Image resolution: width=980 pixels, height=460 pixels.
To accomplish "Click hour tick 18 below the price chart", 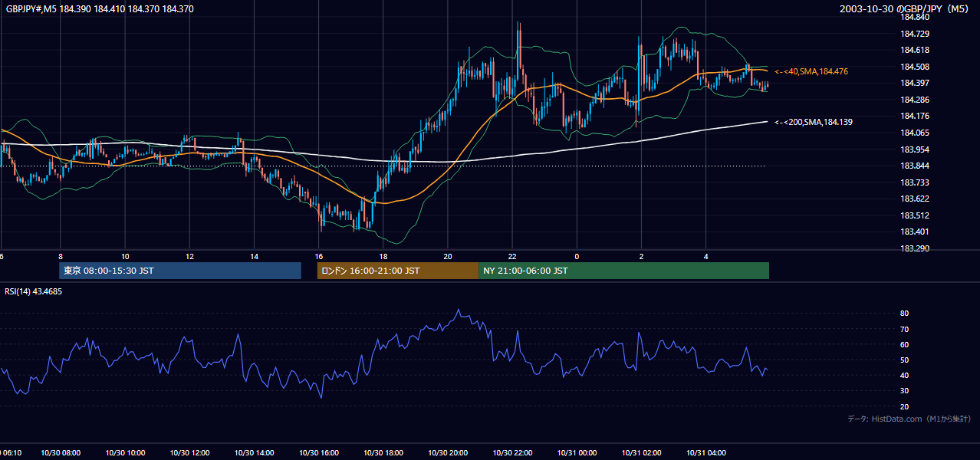I will pos(383,257).
